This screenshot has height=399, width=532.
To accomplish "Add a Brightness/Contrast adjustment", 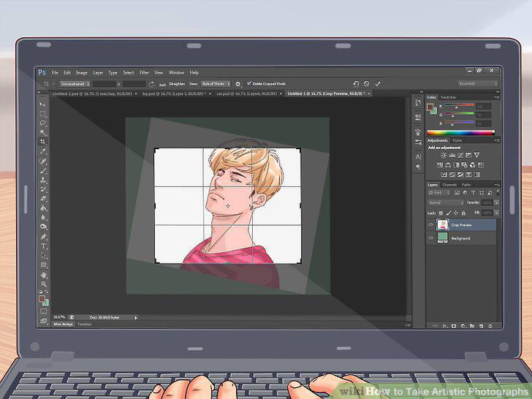I will coord(444,155).
